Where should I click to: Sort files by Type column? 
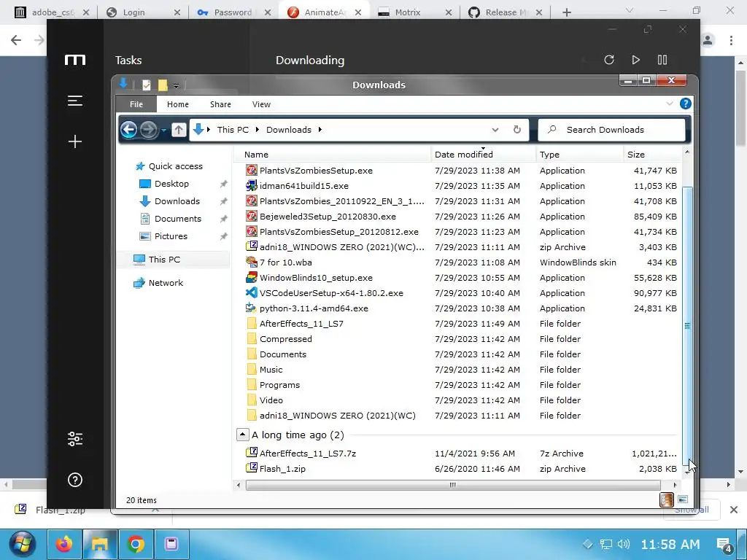point(579,155)
